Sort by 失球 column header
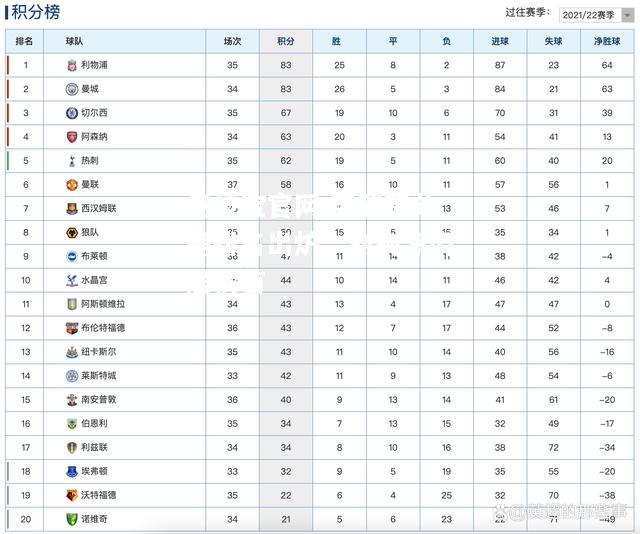The image size is (640, 534). pyautogui.click(x=553, y=41)
